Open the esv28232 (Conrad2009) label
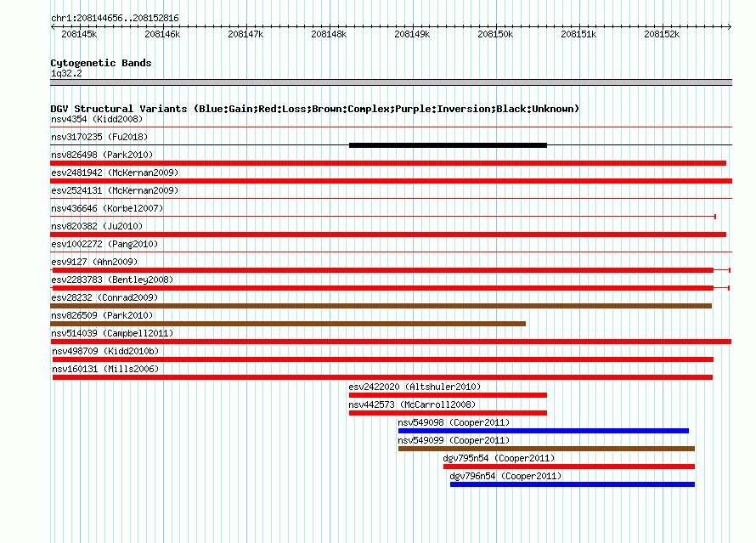 (x=104, y=297)
